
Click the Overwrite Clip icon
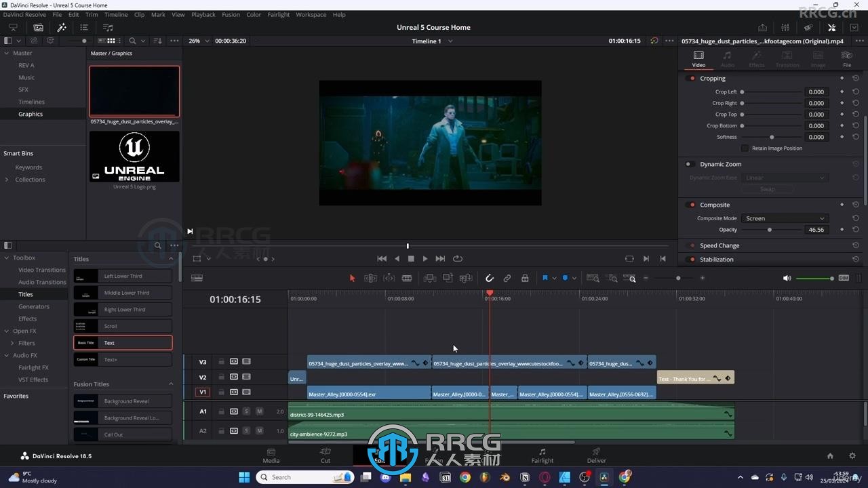tap(448, 278)
